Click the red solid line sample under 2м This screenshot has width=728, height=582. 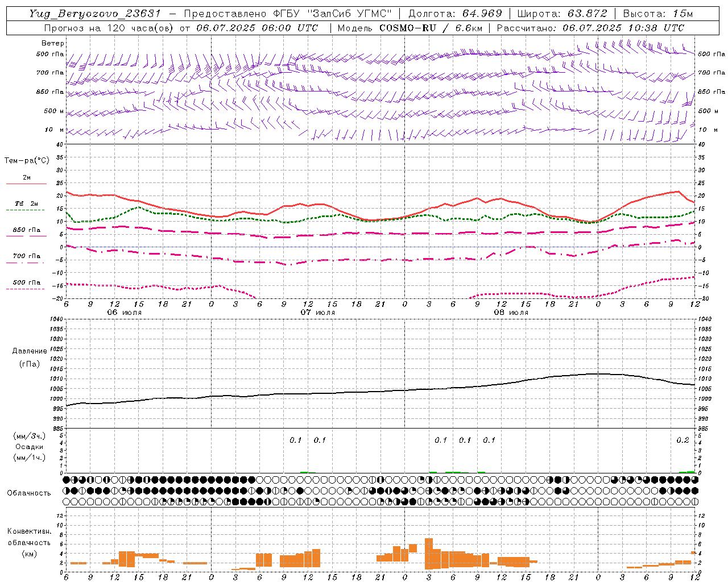tap(26, 184)
